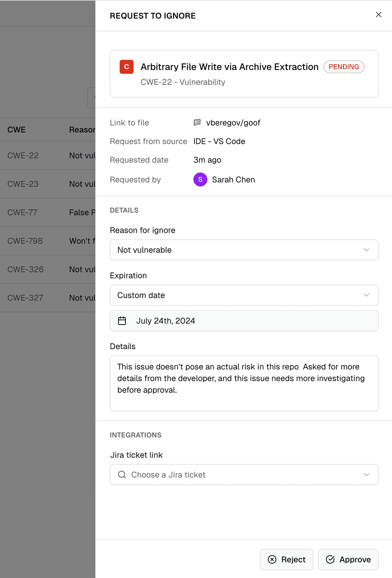
Task: Click the folder icon beside vberegov/goof
Action: point(197,123)
